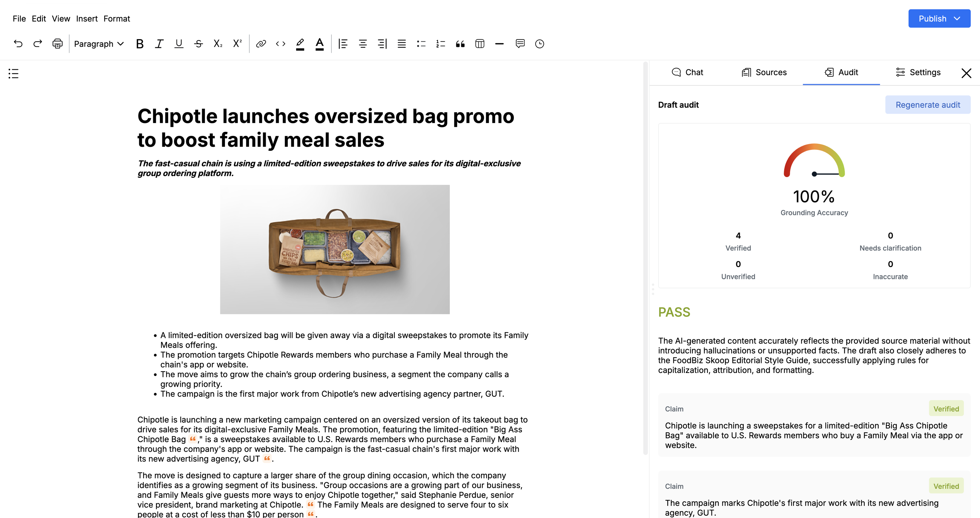Redo the last action
The height and width of the screenshot is (518, 980).
pyautogui.click(x=37, y=44)
